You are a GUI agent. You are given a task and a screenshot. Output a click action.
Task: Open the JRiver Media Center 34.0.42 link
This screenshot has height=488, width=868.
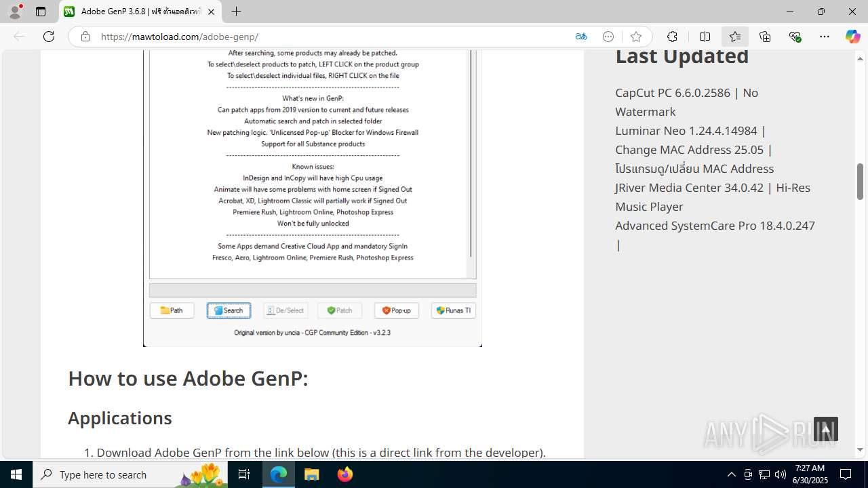(713, 197)
